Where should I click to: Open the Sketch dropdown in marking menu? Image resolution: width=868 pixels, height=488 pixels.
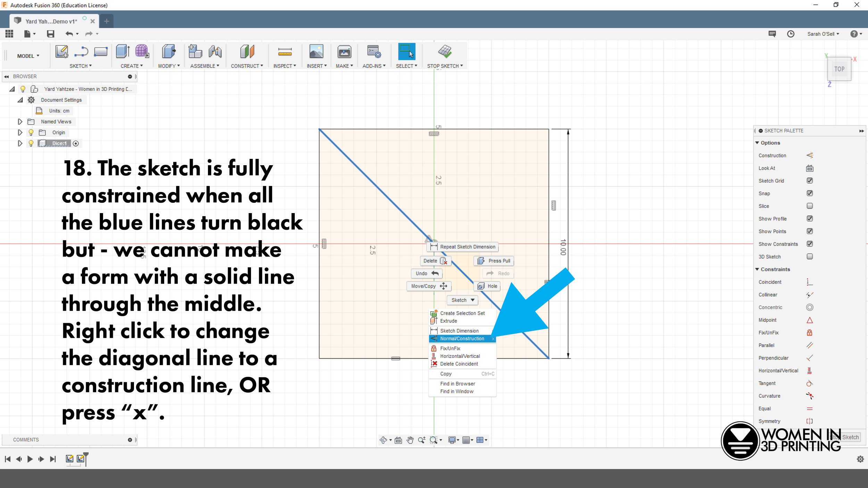(462, 300)
